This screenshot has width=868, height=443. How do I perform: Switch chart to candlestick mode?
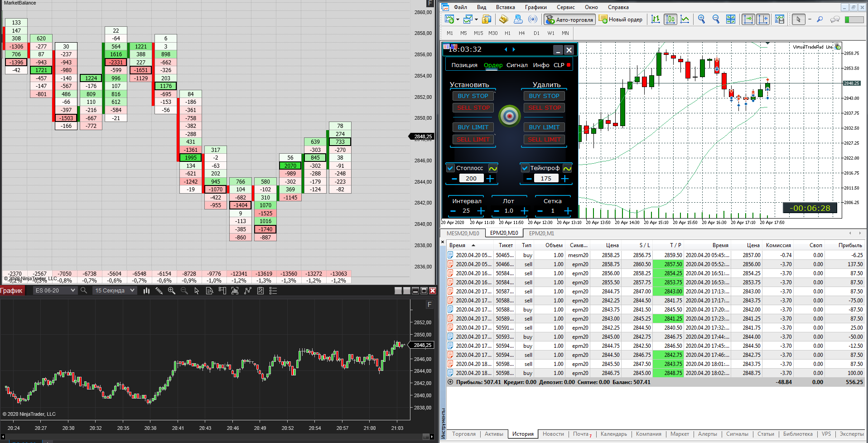coord(670,19)
